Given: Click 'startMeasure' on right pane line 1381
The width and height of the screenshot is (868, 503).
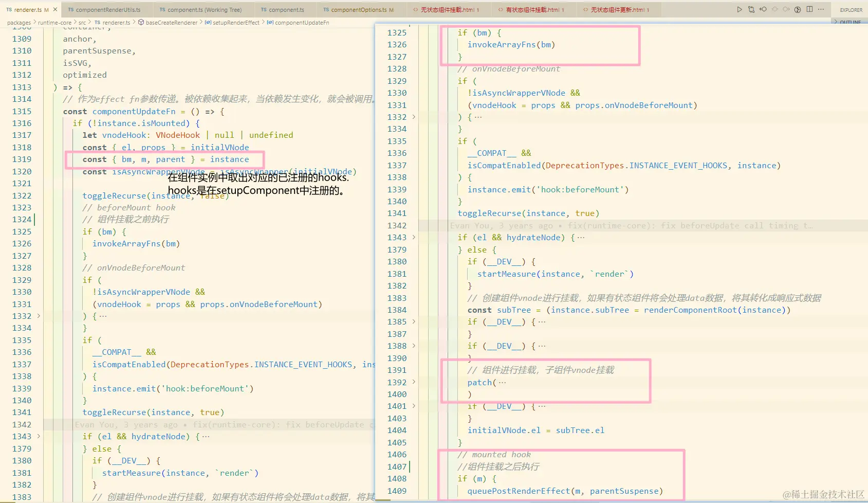Looking at the screenshot, I should tap(507, 274).
